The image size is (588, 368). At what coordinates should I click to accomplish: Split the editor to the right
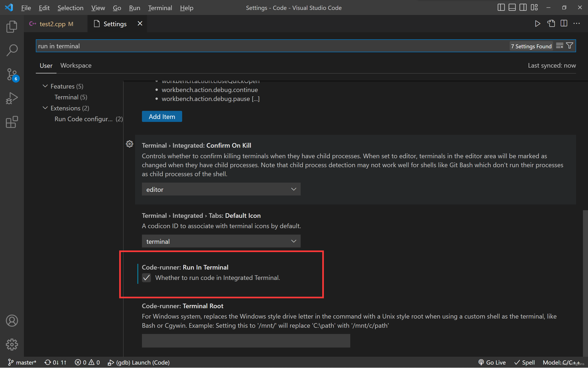pyautogui.click(x=564, y=24)
